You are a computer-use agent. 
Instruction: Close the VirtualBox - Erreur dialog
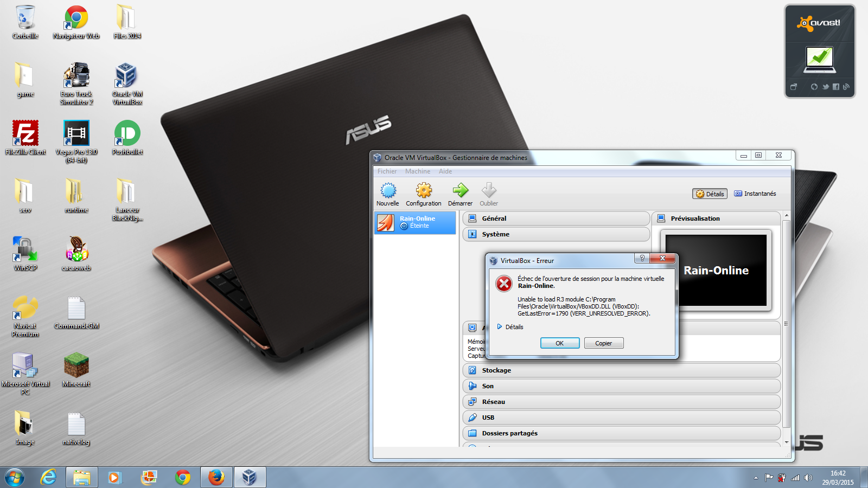[x=662, y=258]
